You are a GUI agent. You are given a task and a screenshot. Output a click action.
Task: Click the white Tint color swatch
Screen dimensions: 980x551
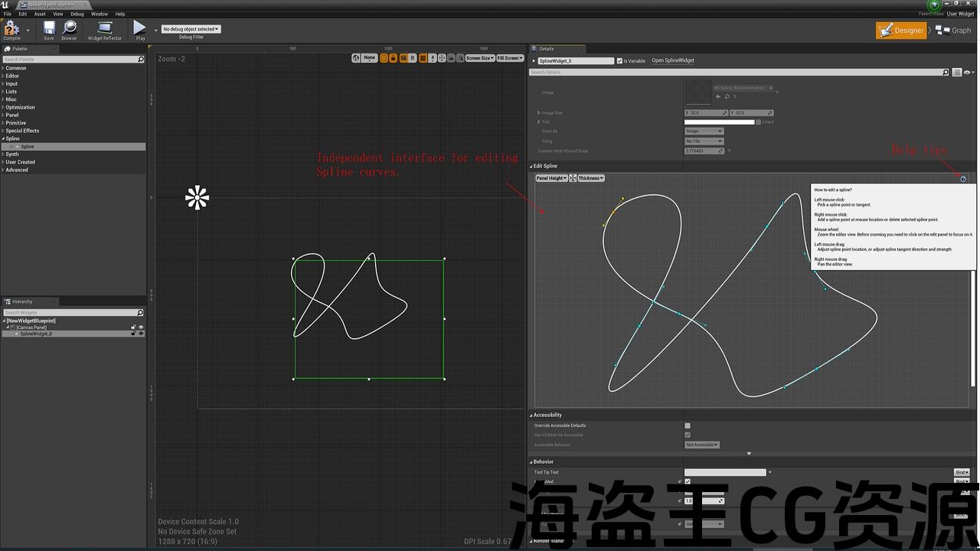coord(719,122)
